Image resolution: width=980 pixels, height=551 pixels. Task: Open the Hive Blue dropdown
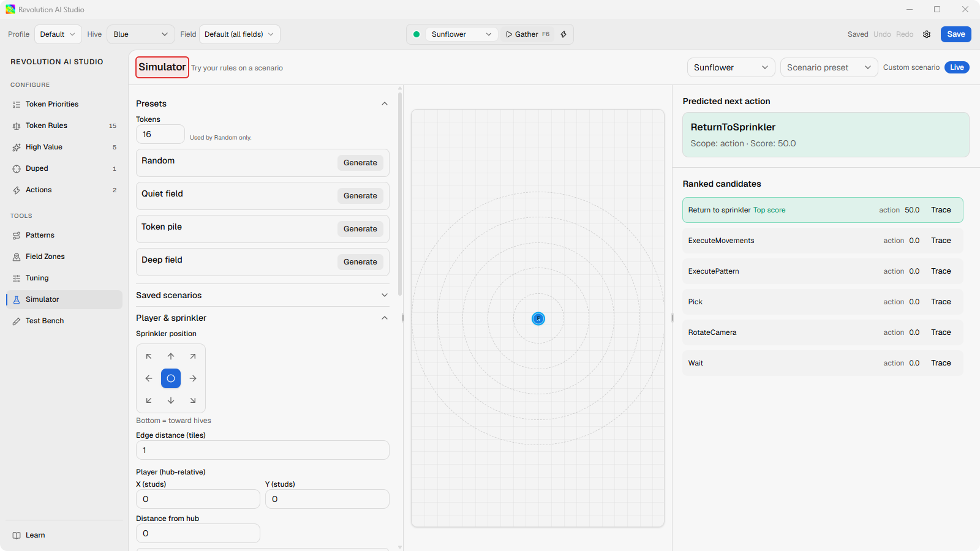[141, 34]
